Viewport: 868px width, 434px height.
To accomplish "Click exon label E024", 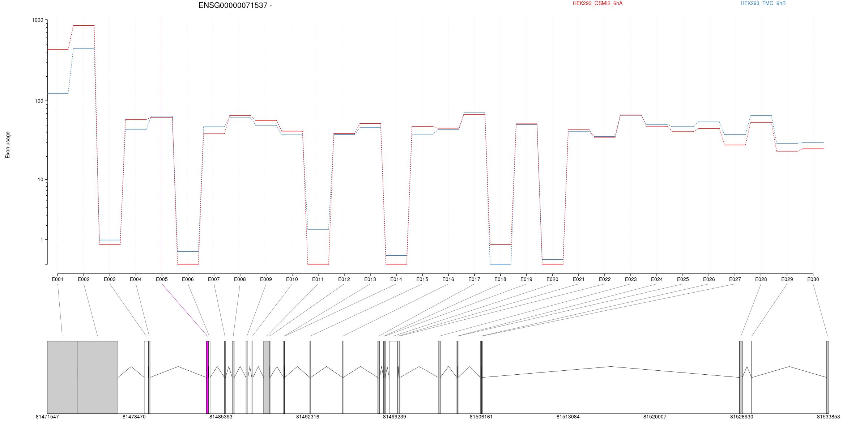I will (657, 279).
